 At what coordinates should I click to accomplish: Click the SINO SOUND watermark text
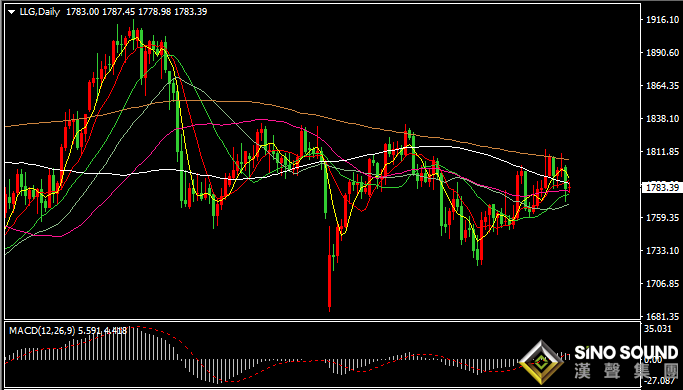click(x=626, y=352)
